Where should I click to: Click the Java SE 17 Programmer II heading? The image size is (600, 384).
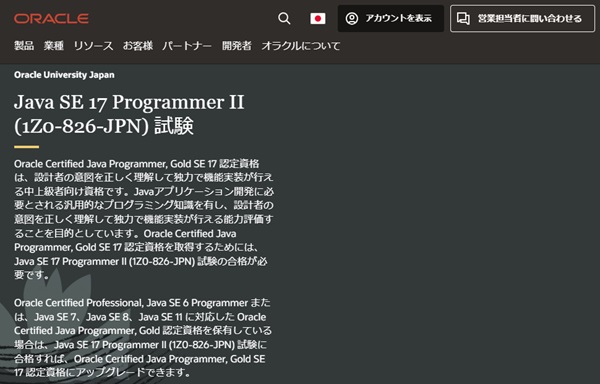129,114
